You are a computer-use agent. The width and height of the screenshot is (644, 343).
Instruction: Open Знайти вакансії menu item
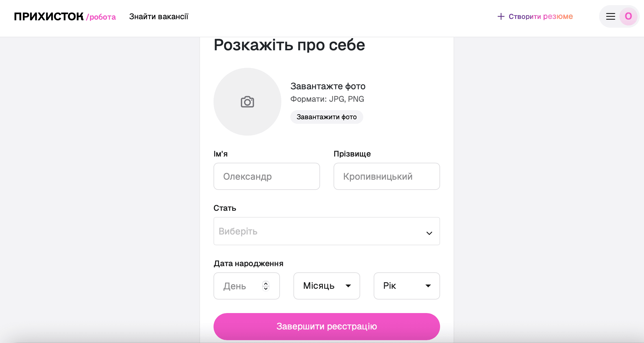159,16
